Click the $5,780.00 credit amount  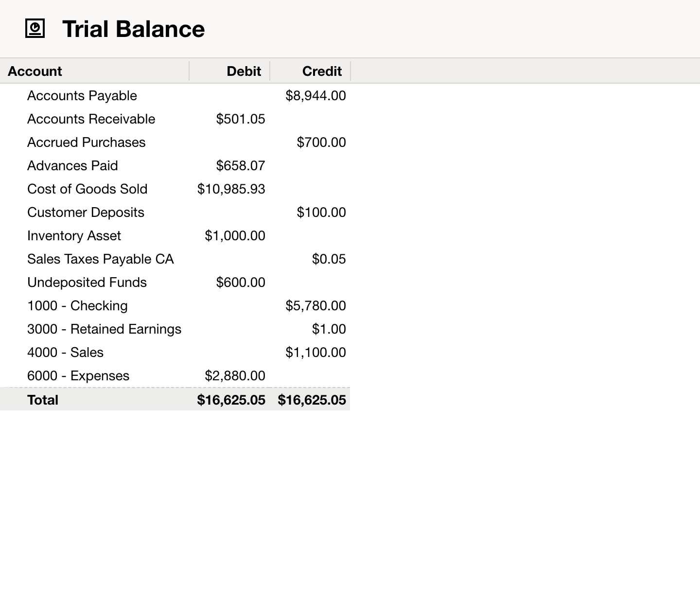[x=316, y=306]
